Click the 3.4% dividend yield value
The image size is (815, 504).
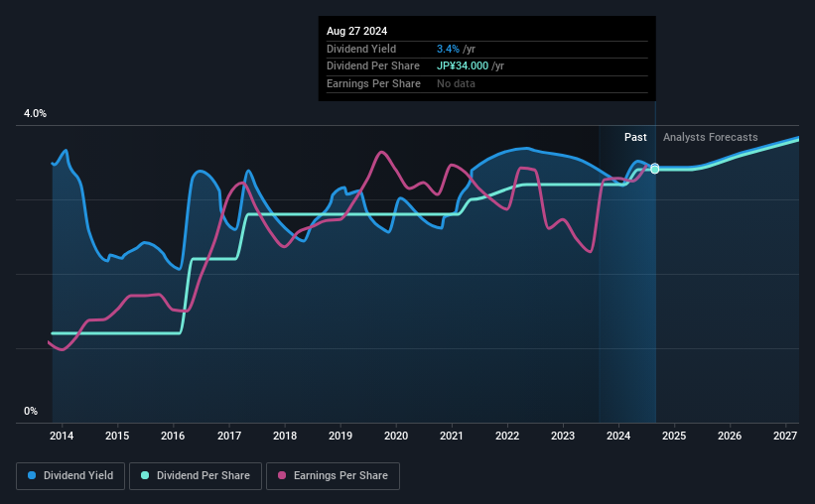pos(448,49)
